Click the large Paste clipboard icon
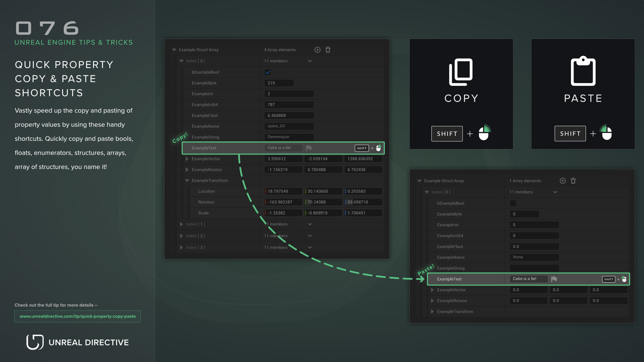This screenshot has height=362, width=644. (583, 71)
